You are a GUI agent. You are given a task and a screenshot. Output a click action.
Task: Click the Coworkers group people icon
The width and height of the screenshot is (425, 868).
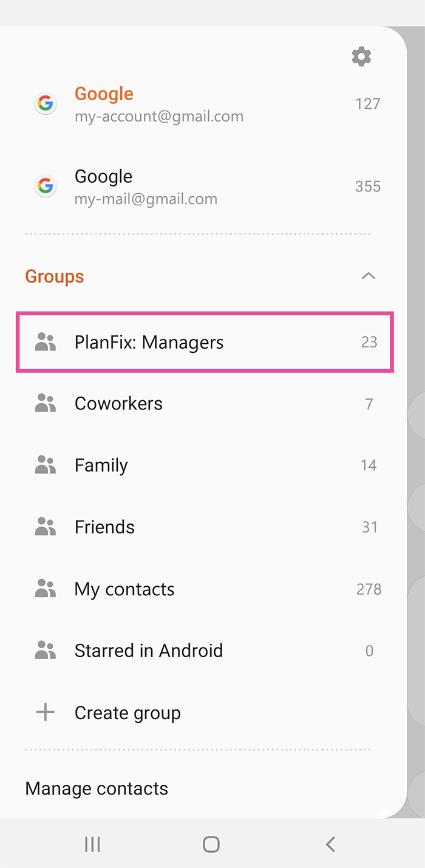[46, 403]
